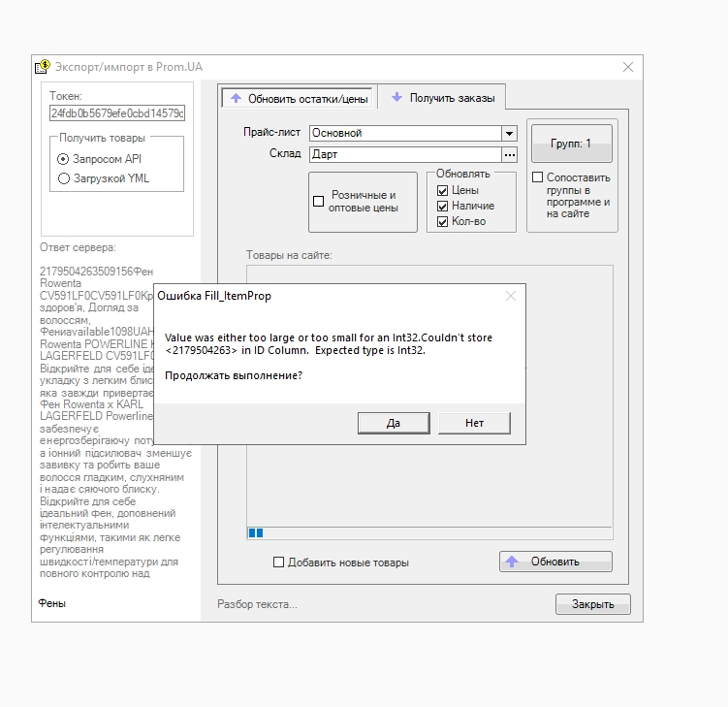Toggle Сопоставить группы checkbox

(x=537, y=177)
